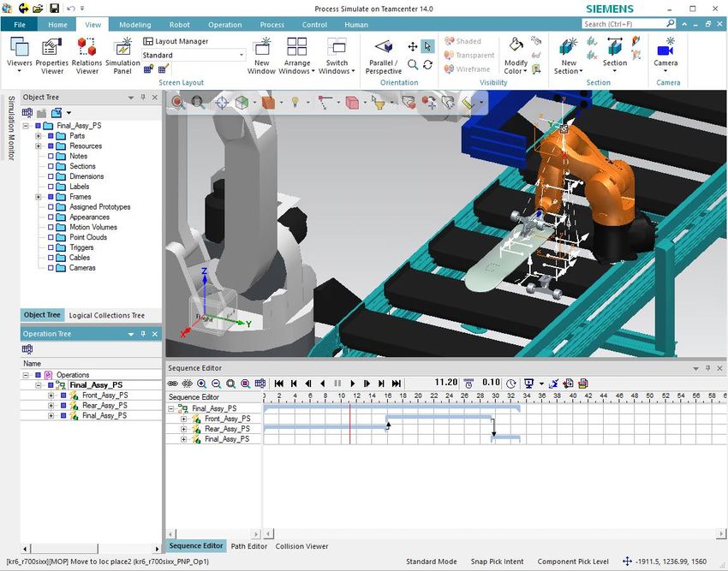Toggle display checkbox for Cameras
This screenshot has width=728, height=571.
[x=51, y=268]
